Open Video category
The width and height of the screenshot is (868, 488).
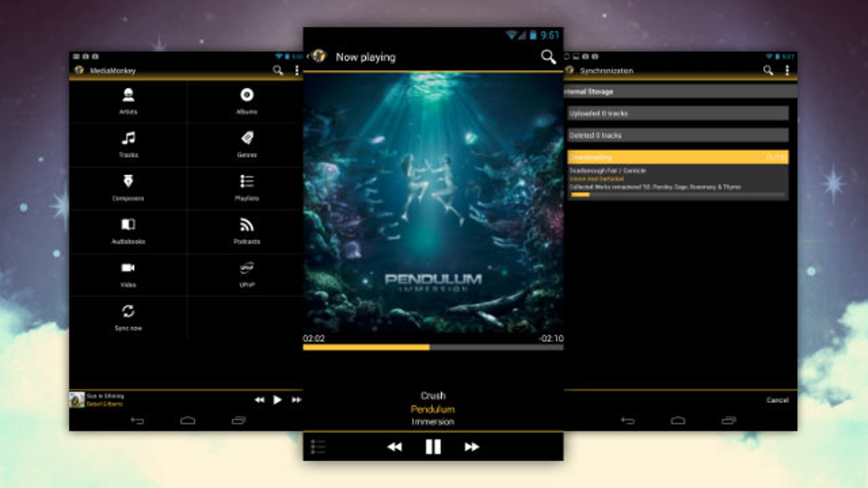pos(128,275)
